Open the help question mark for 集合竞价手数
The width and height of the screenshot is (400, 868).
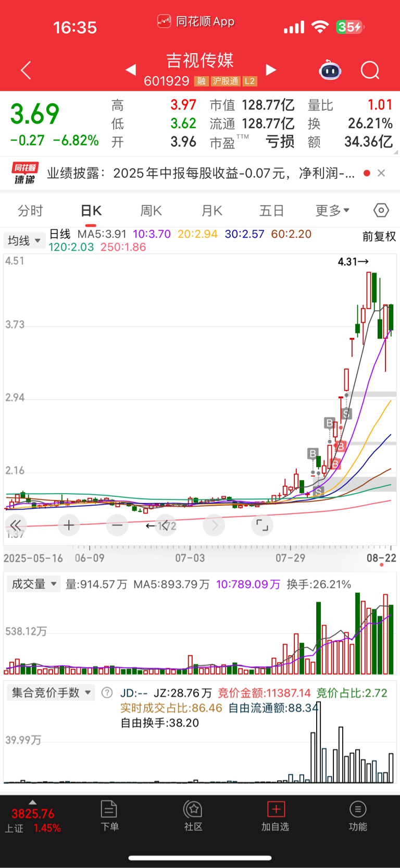pyautogui.click(x=107, y=692)
